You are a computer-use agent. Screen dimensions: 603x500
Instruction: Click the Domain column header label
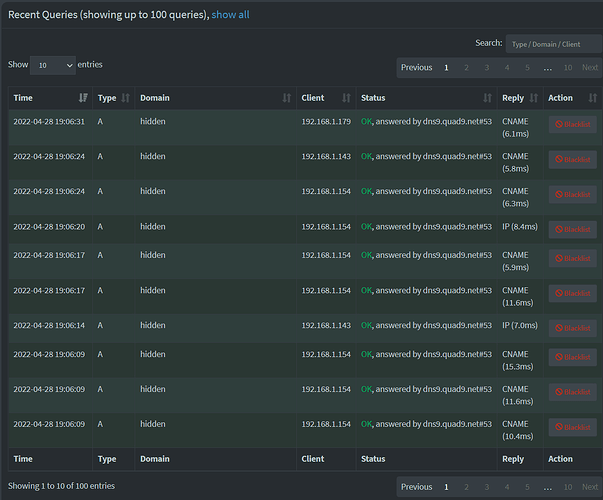(x=155, y=98)
